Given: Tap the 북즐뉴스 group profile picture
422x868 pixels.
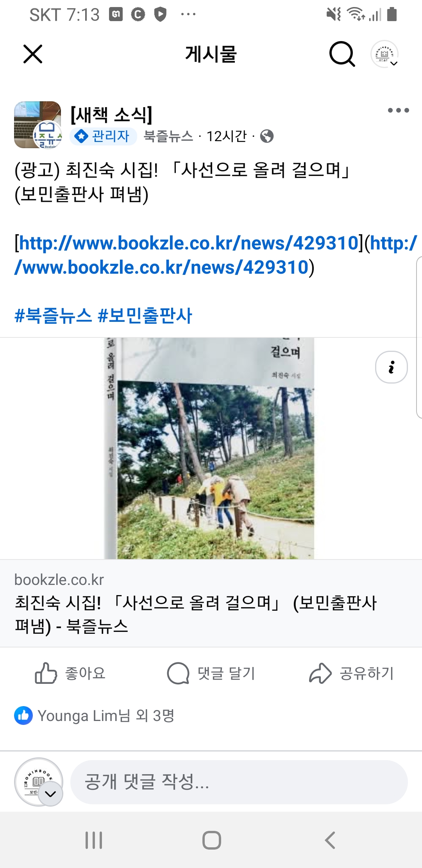Looking at the screenshot, I should (38, 125).
